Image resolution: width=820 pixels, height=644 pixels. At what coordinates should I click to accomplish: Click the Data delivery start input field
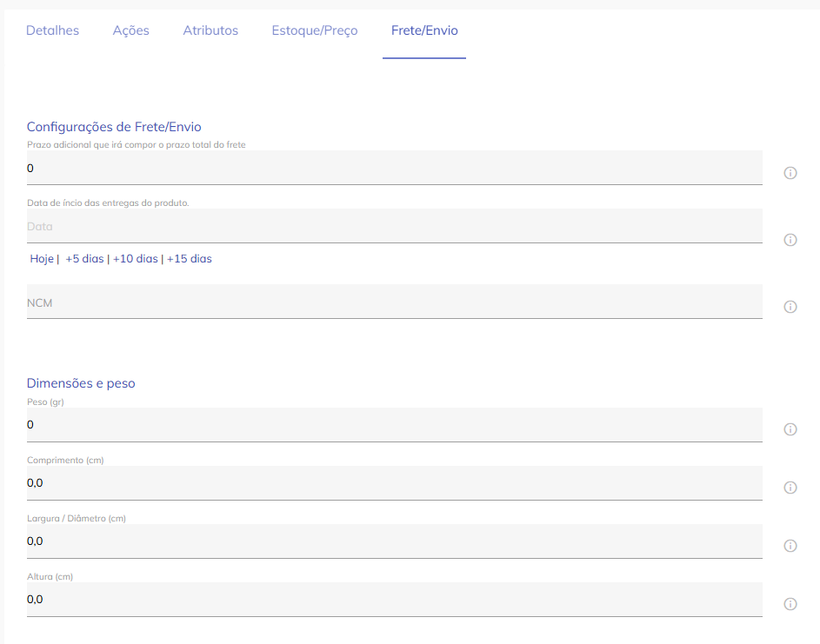[394, 226]
